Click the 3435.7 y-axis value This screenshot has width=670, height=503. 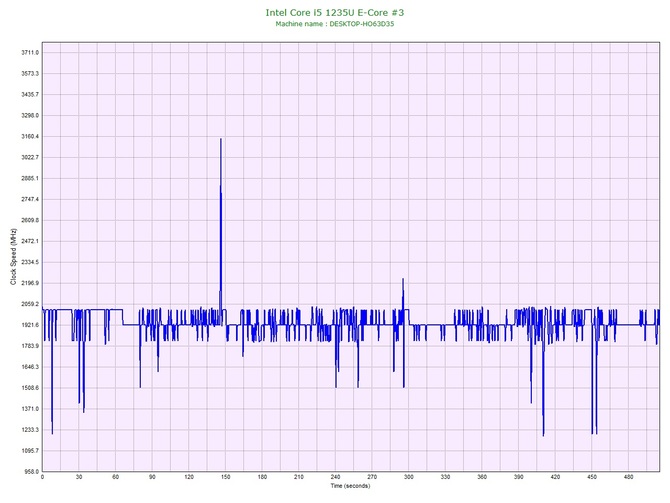[x=30, y=94]
